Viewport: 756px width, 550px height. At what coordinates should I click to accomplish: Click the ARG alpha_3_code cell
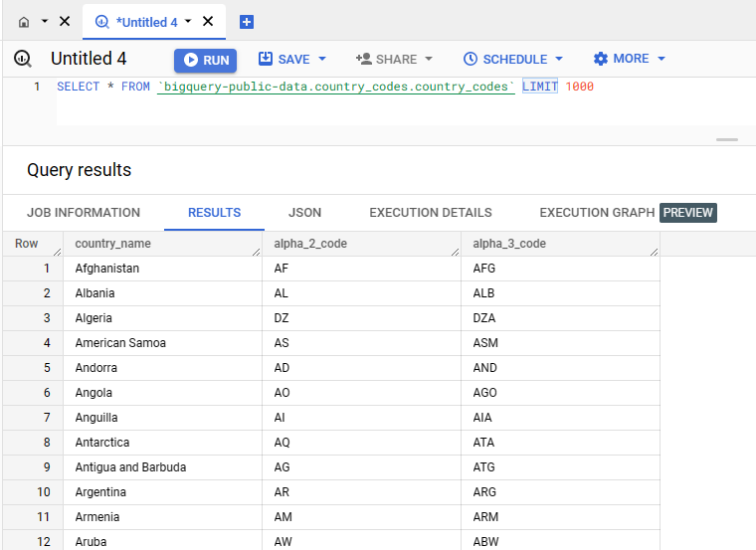[561, 492]
